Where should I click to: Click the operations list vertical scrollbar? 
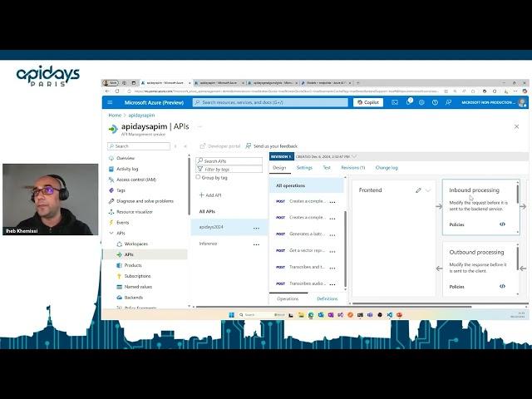(x=346, y=249)
